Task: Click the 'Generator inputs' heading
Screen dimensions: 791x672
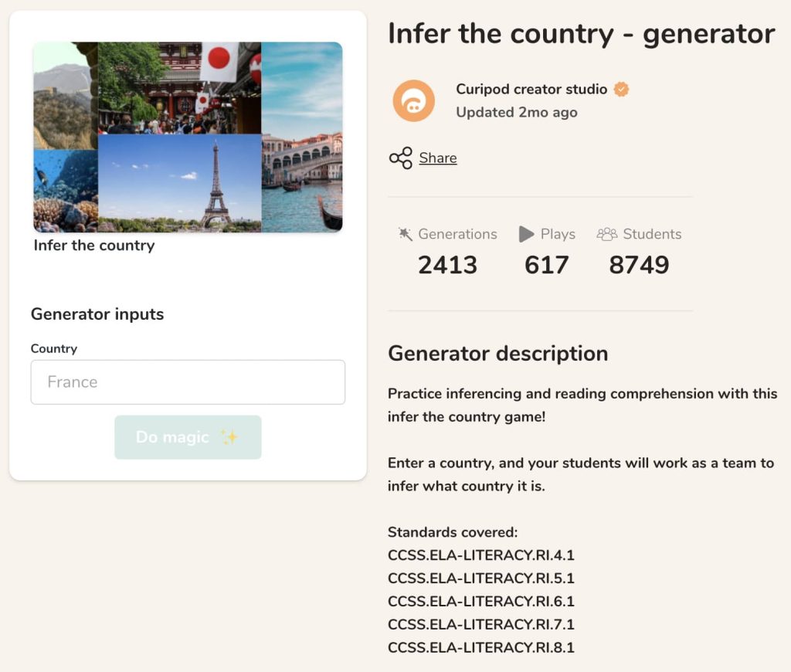Action: (97, 314)
